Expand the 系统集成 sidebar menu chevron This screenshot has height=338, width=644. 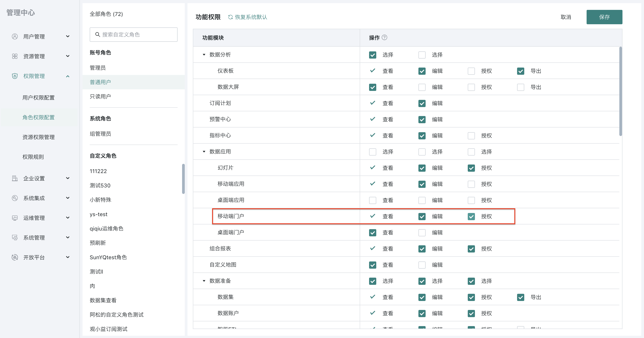coord(68,198)
